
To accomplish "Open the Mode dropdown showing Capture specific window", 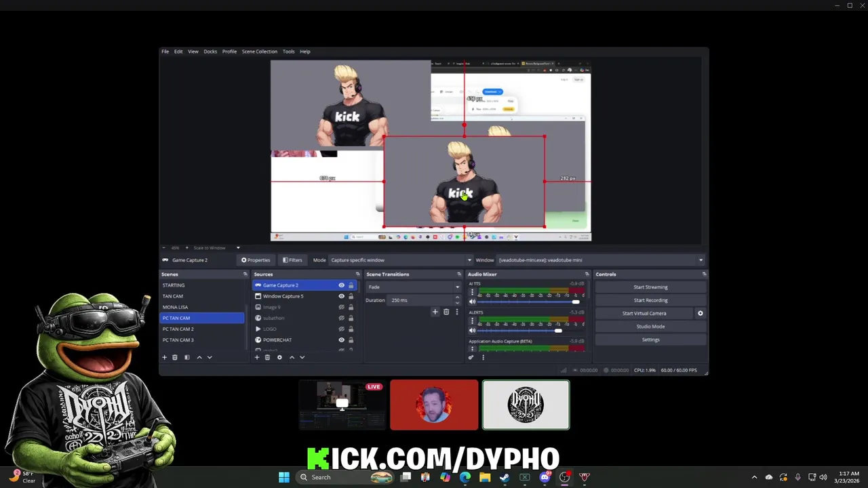I will (x=401, y=260).
